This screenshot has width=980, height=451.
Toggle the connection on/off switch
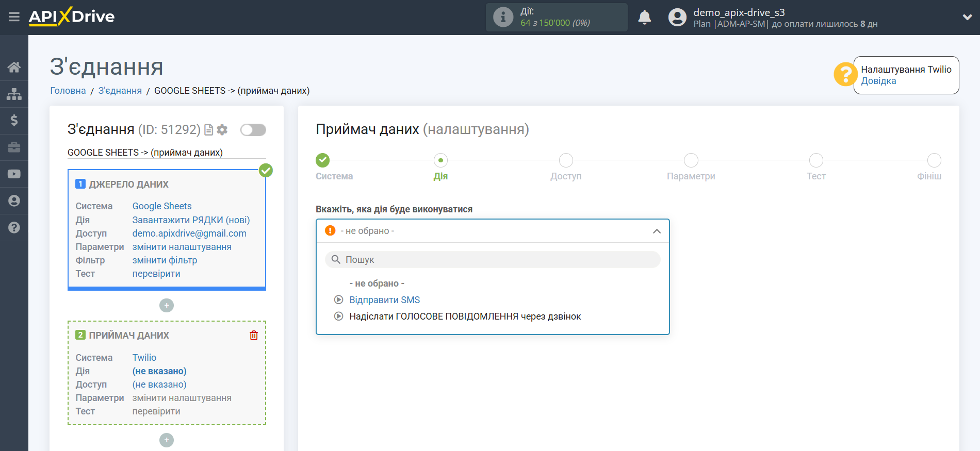[253, 130]
